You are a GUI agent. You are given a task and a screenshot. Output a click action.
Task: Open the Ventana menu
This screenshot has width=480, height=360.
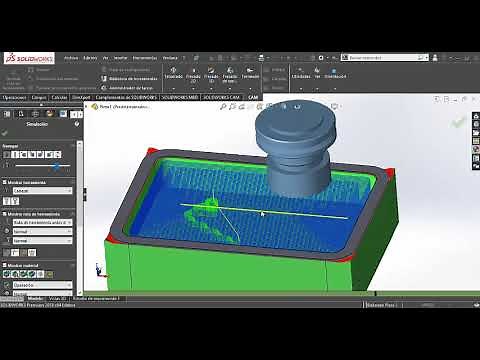click(170, 58)
